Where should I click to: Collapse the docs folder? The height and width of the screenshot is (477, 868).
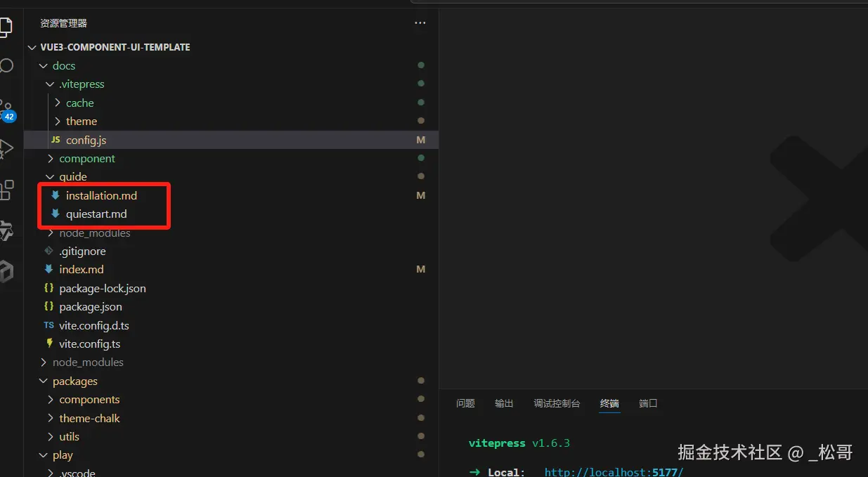(x=44, y=65)
